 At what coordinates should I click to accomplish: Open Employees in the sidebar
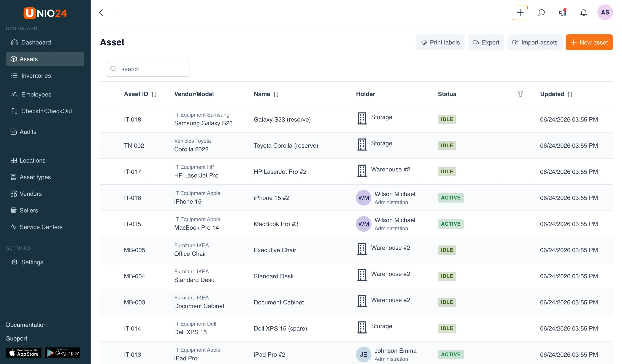(45, 94)
